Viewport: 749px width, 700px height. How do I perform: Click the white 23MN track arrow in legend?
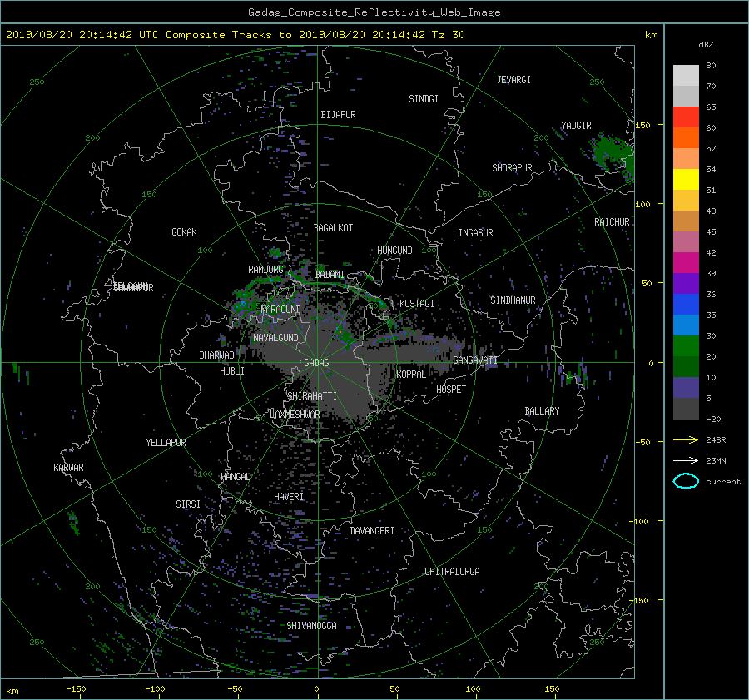pyautogui.click(x=686, y=460)
